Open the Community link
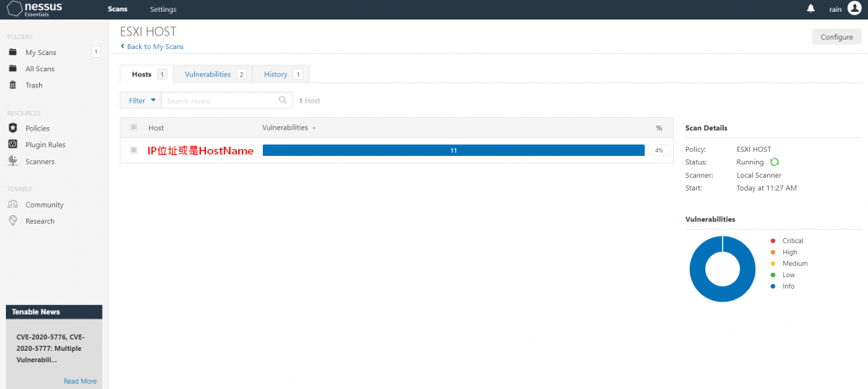Viewport: 868px width, 389px height. 44,205
